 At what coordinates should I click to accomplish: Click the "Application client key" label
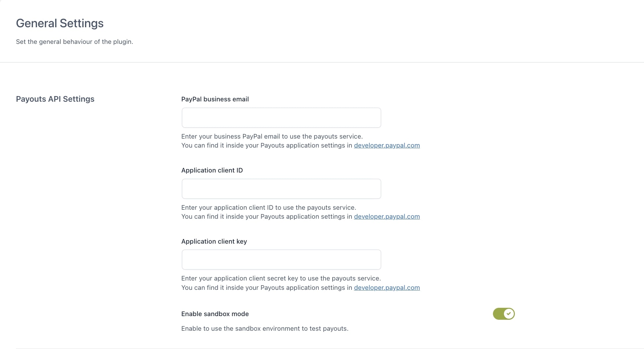214,241
